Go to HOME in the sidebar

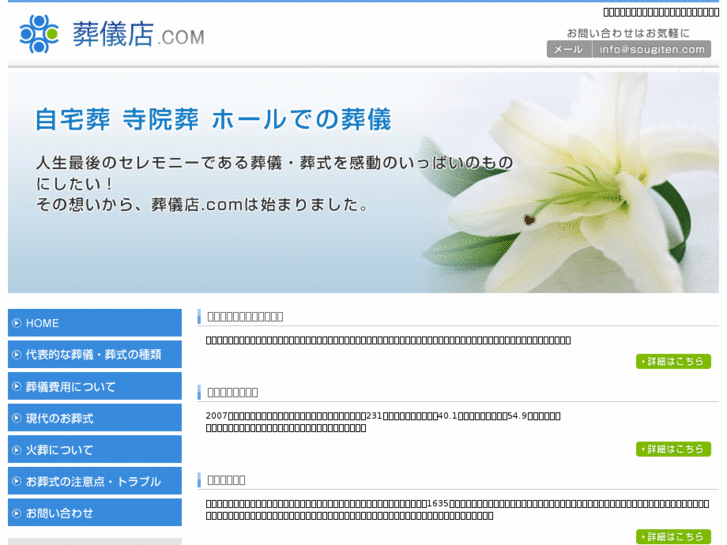tap(95, 323)
